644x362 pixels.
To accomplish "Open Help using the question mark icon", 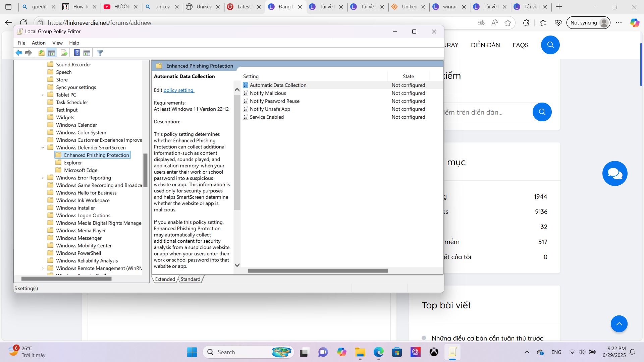I will pos(77,53).
